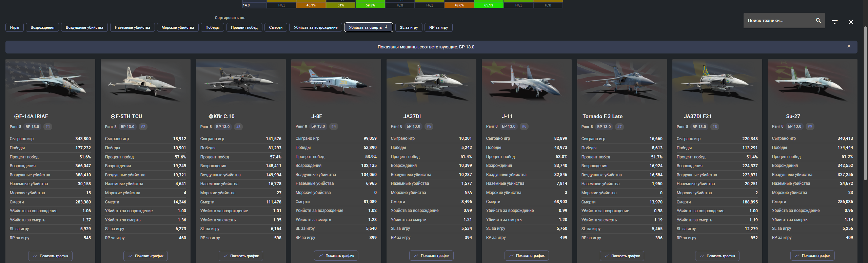Sort by SL за игру

coord(409,27)
